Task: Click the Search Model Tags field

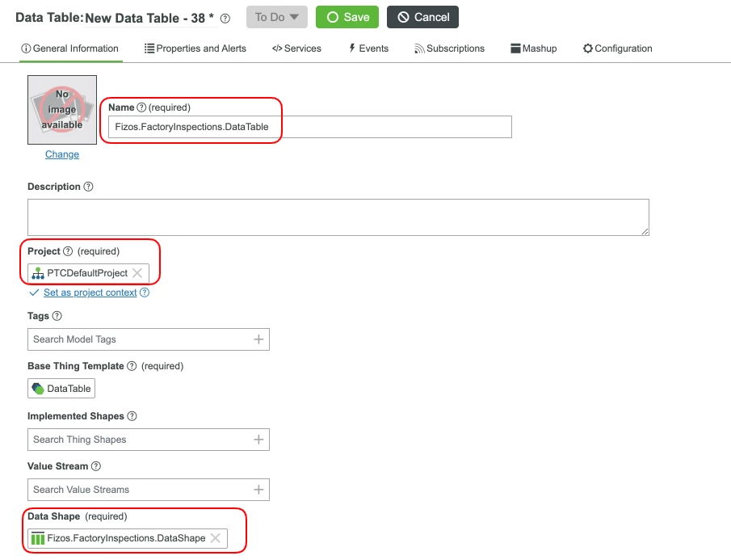Action: (149, 339)
